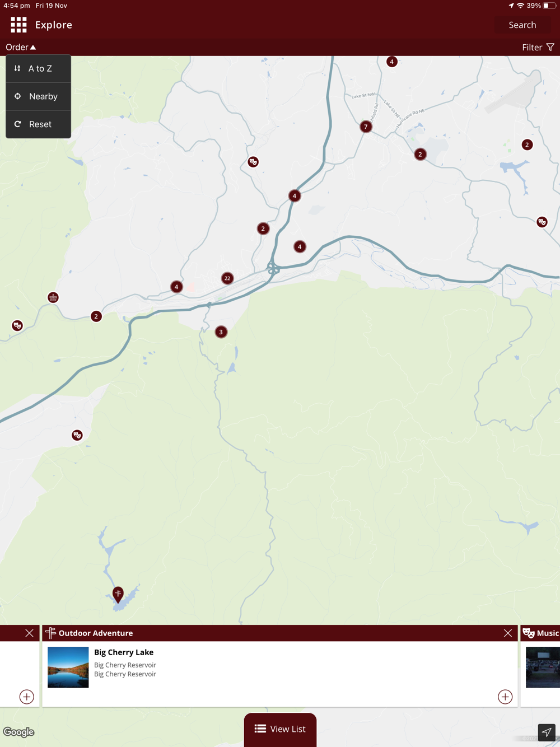560x747 pixels.
Task: Sort results A to Z
Action: tap(39, 68)
